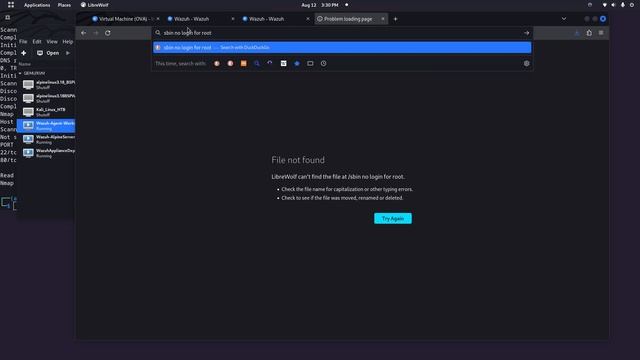Search with the magnifier search engine icon
This screenshot has width=640, height=360.
click(x=257, y=64)
